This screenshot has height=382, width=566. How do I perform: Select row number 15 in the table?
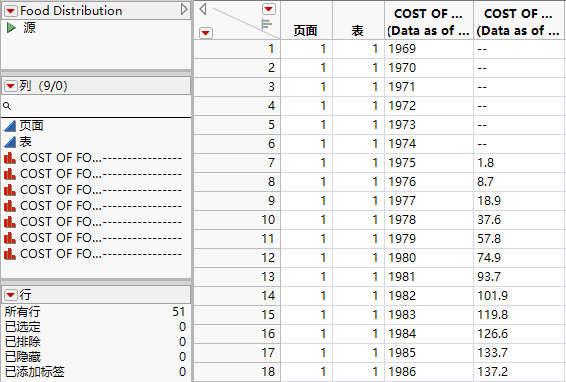(237, 314)
